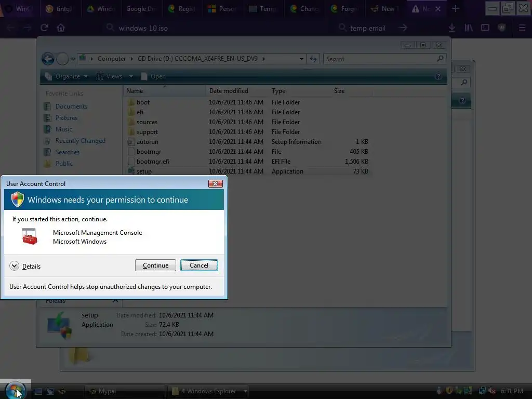Open the Views menu
Viewport: 532px width, 399px height.
110,76
